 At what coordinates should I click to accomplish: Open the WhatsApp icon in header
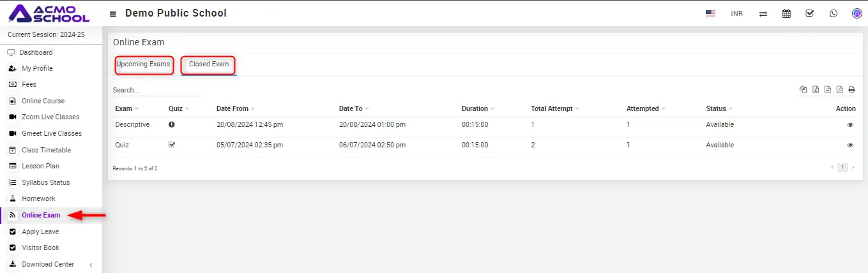(x=833, y=13)
